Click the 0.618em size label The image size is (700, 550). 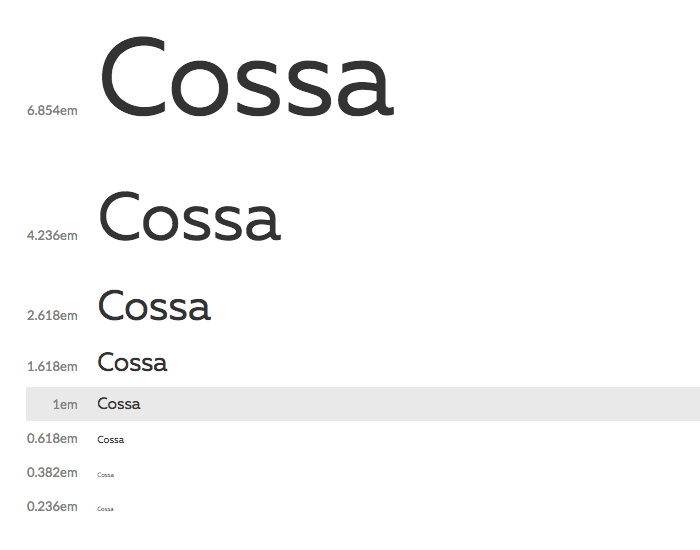click(x=52, y=438)
